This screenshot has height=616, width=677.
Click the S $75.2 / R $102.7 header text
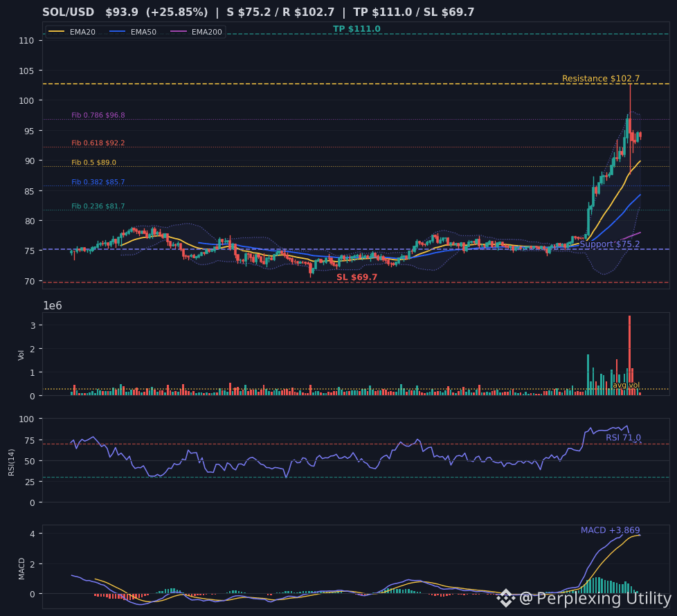[x=280, y=12]
